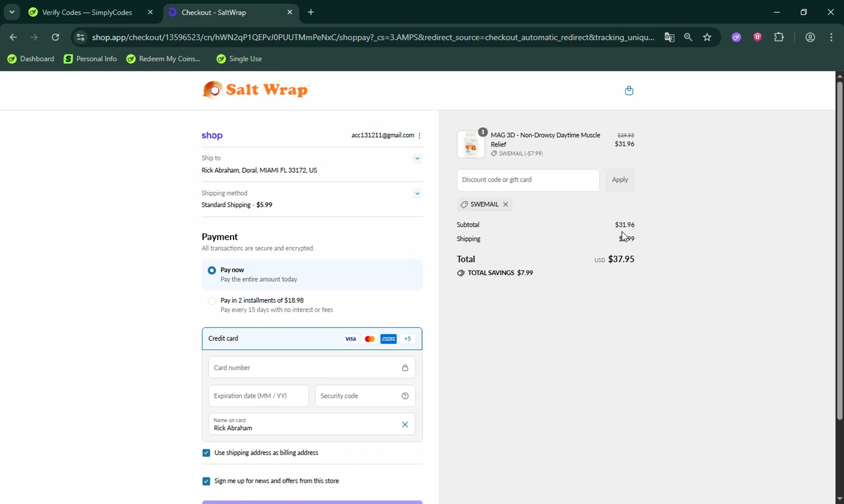Image resolution: width=844 pixels, height=504 pixels.
Task: Remove the SWEMAIL discount code
Action: (506, 205)
